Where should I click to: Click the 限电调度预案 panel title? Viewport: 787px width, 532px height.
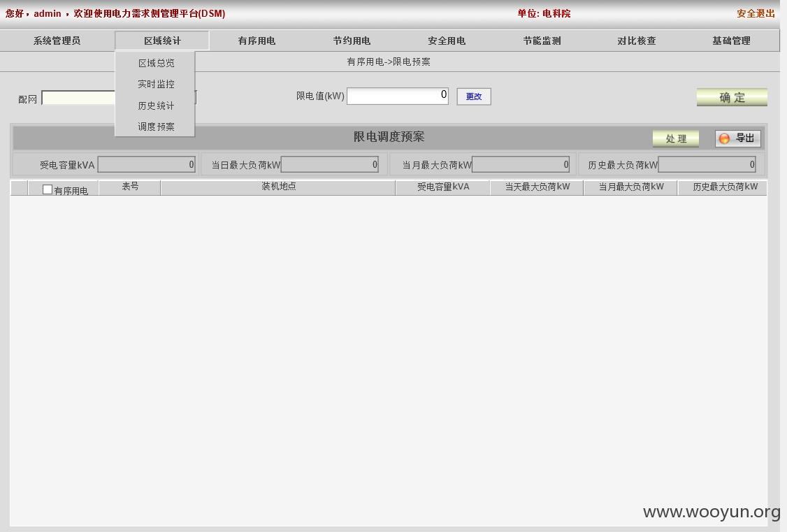click(x=389, y=136)
